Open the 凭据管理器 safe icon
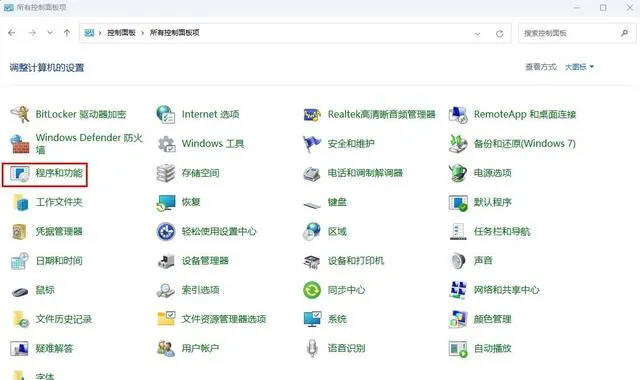 click(x=20, y=232)
